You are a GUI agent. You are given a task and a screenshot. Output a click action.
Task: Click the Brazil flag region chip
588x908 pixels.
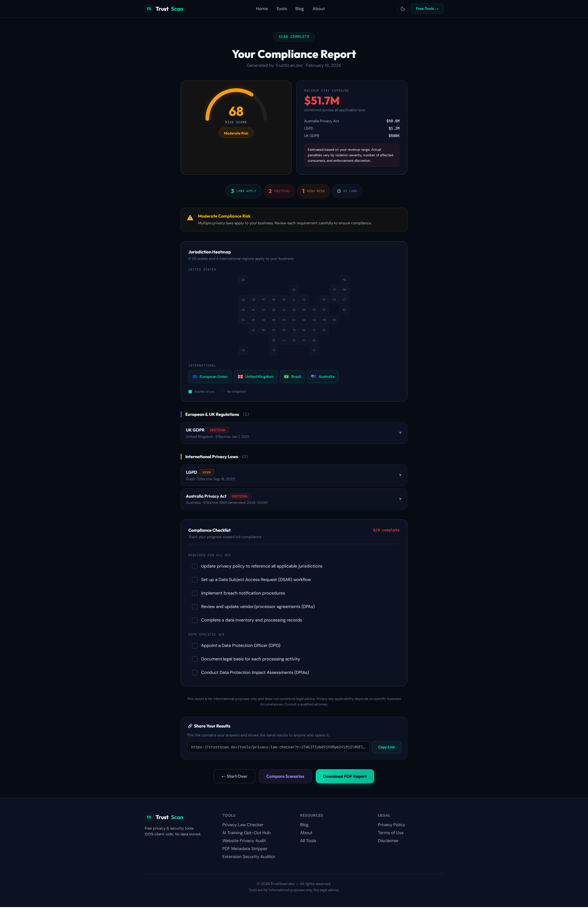point(286,377)
